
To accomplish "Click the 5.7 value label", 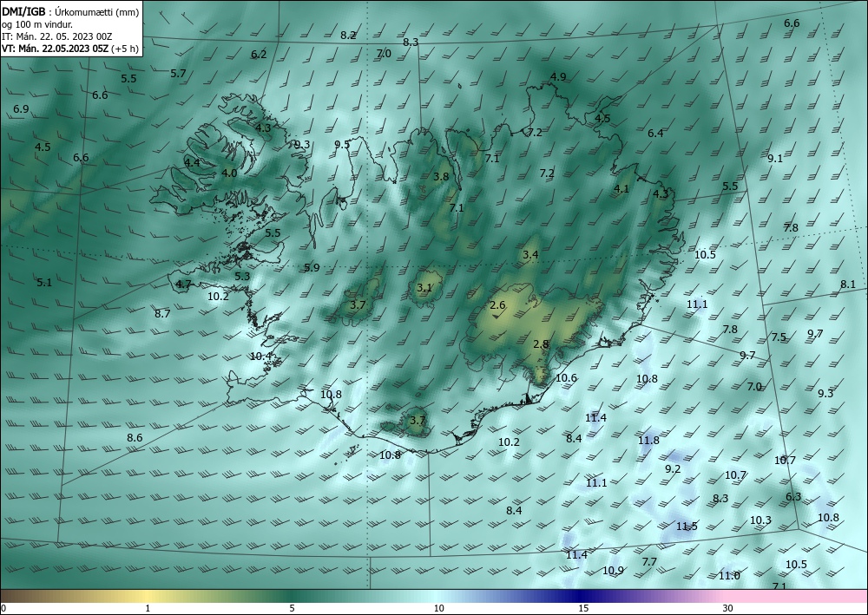I will (x=178, y=73).
